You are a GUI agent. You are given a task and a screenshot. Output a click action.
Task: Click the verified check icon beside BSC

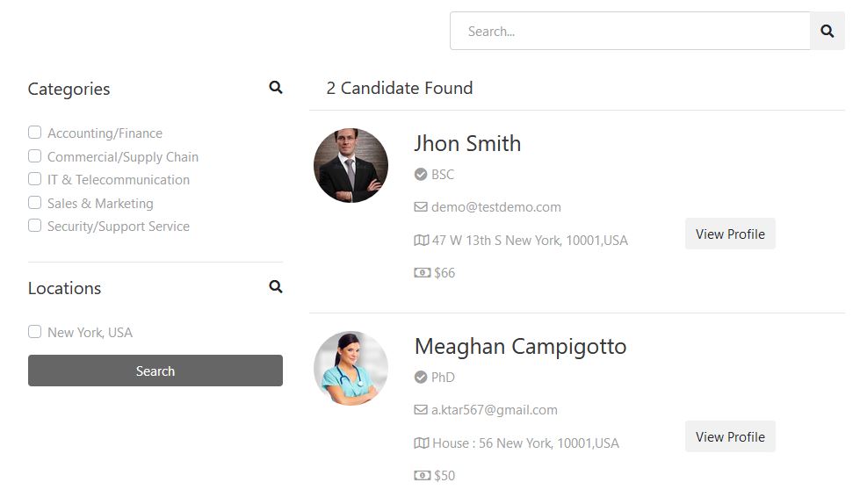click(421, 174)
